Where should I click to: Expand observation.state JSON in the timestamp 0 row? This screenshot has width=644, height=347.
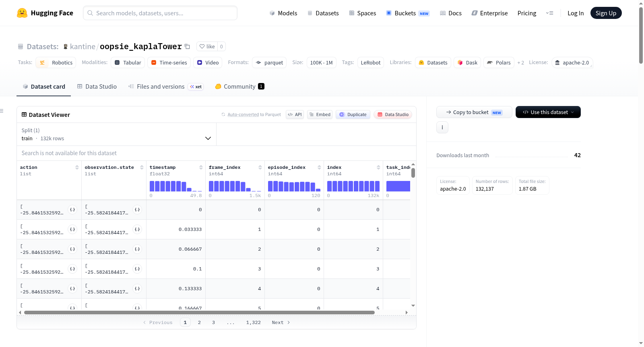tap(137, 210)
